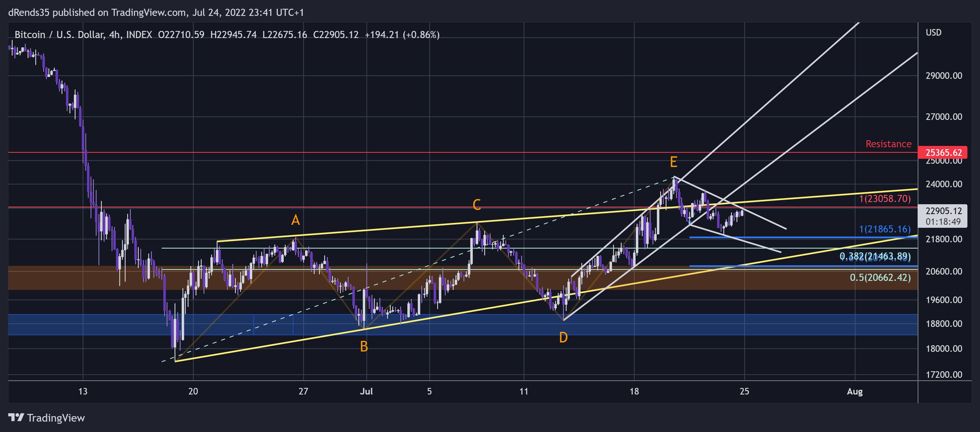The width and height of the screenshot is (980, 432).
Task: Click the orange wave label E
Action: point(673,162)
